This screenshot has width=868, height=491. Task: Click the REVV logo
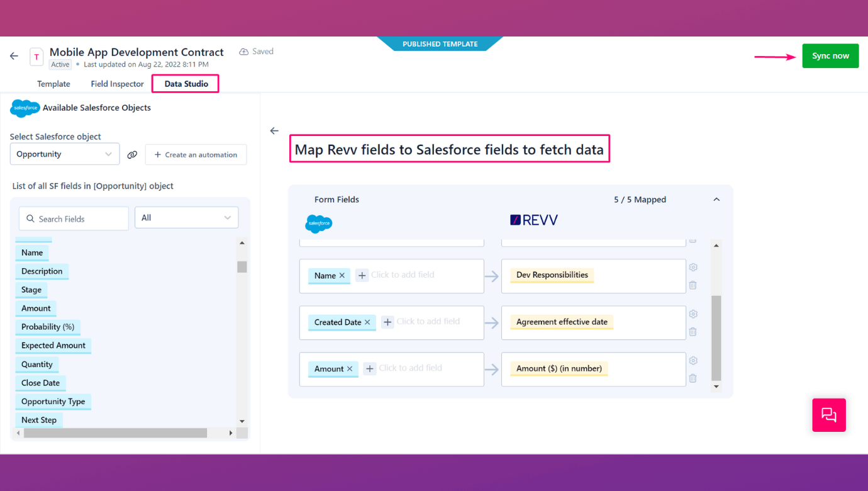[x=534, y=220]
